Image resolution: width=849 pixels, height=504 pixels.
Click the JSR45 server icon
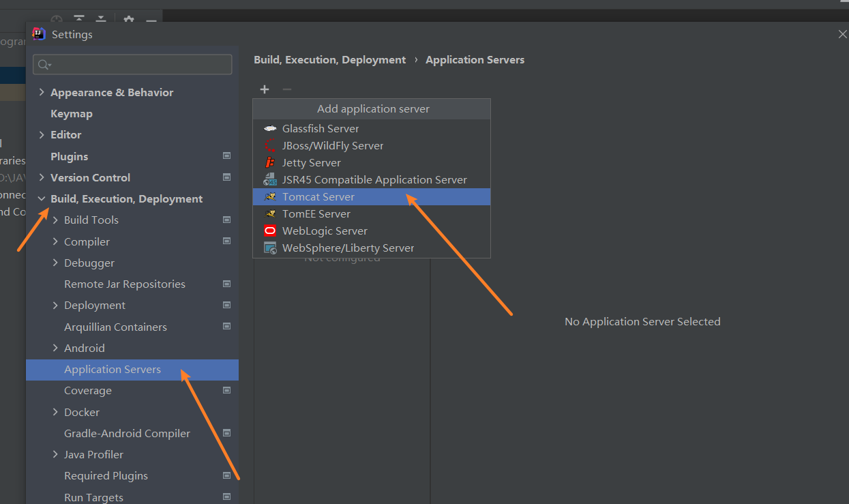click(x=271, y=179)
